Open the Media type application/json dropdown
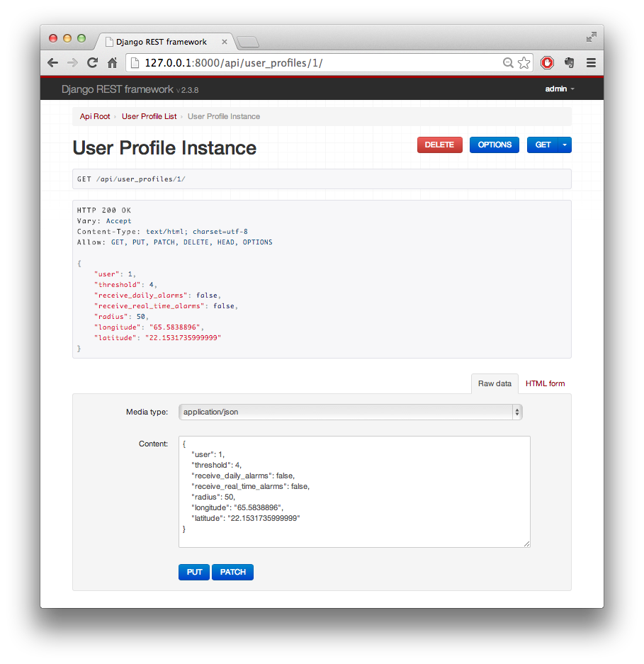Viewport: 644px width, 664px height. 351,412
